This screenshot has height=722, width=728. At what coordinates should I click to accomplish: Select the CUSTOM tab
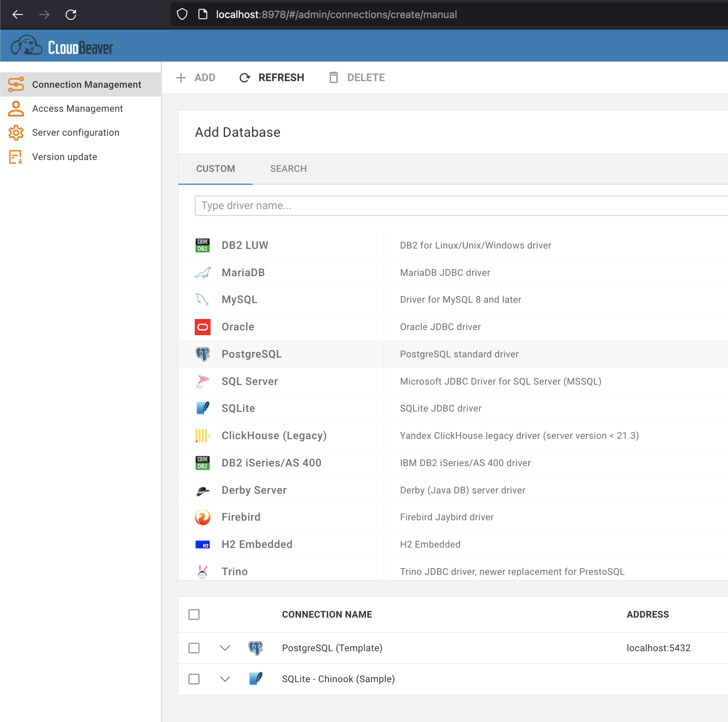point(215,169)
